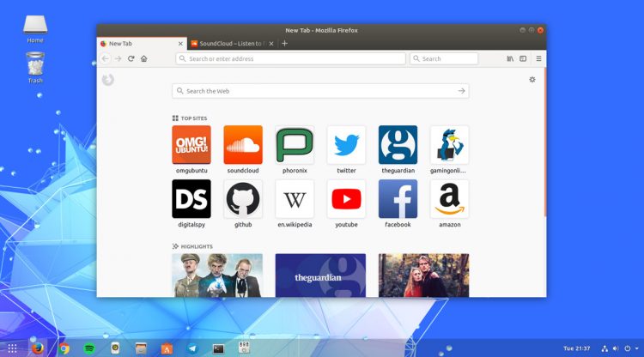Open the Doctor Who highlight thumbnail

pos(217,275)
